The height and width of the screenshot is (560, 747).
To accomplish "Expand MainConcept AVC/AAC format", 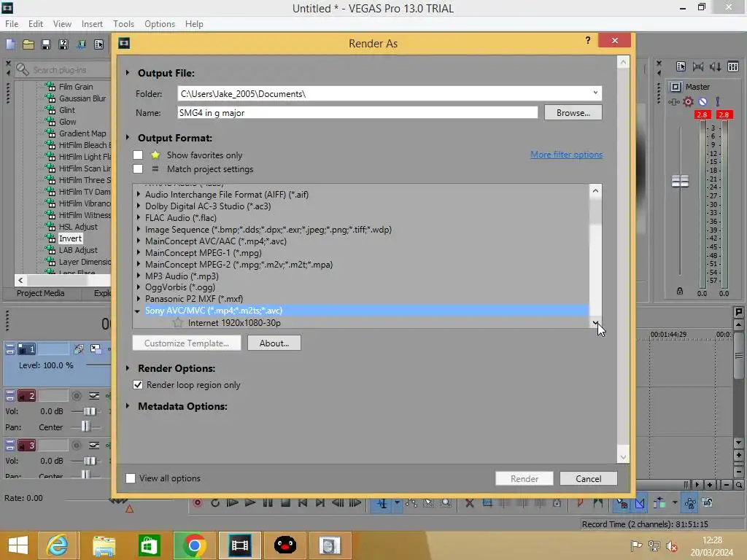I will pyautogui.click(x=138, y=241).
